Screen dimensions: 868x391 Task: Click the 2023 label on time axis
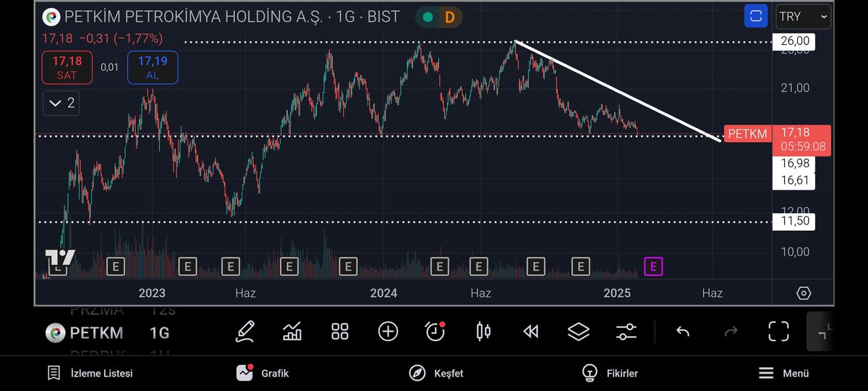[152, 293]
